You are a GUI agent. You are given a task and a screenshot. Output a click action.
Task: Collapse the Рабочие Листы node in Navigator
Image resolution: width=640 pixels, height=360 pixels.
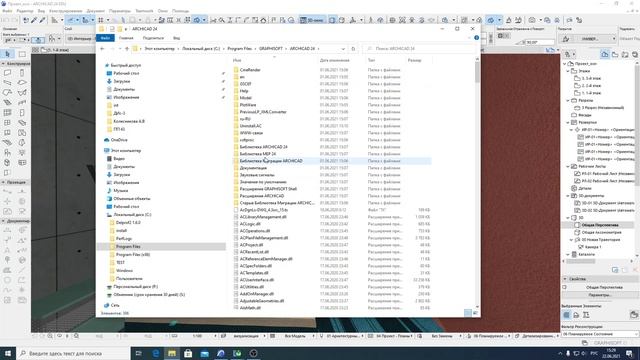(x=568, y=167)
